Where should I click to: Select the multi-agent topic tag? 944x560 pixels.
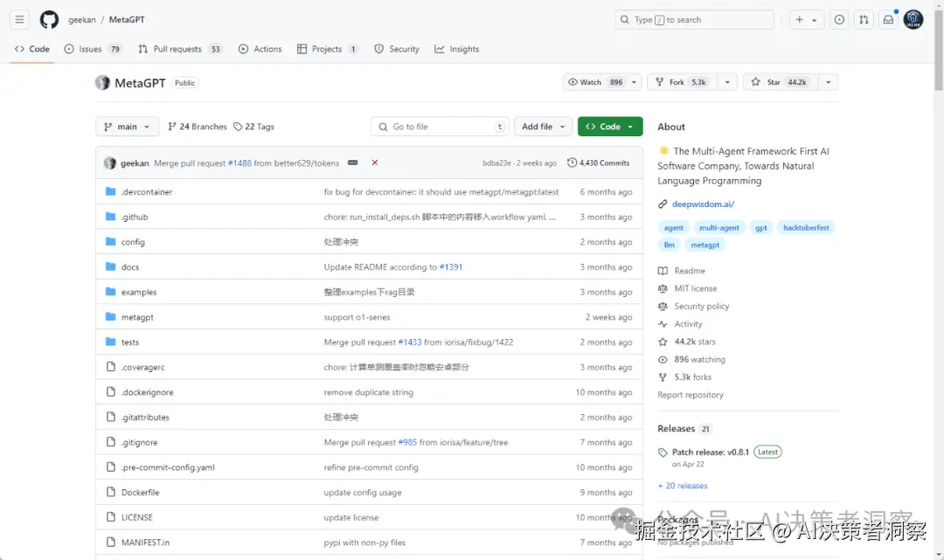tap(718, 228)
